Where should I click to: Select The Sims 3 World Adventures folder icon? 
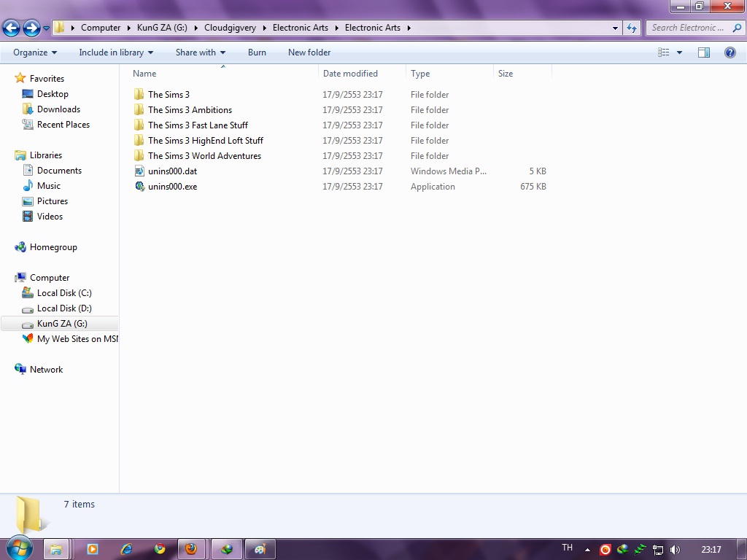point(139,155)
